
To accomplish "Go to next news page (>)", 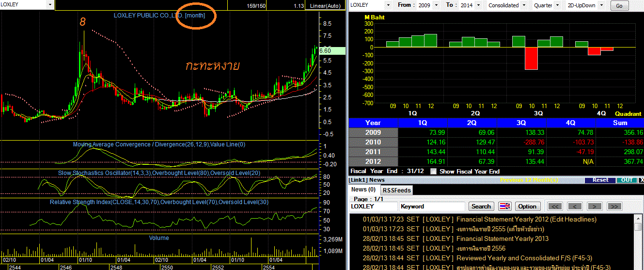I will 595,206.
